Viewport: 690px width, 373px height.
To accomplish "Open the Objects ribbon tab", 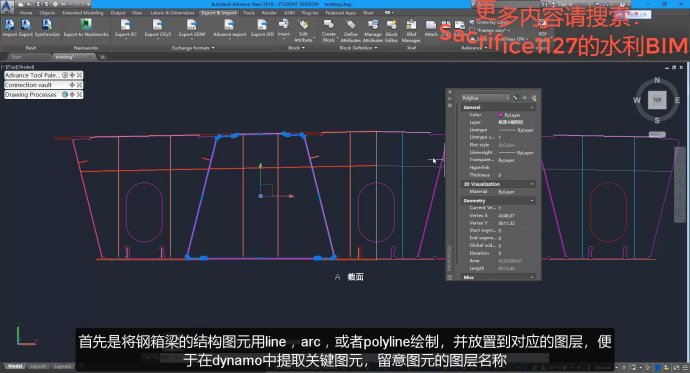I will click(x=48, y=13).
